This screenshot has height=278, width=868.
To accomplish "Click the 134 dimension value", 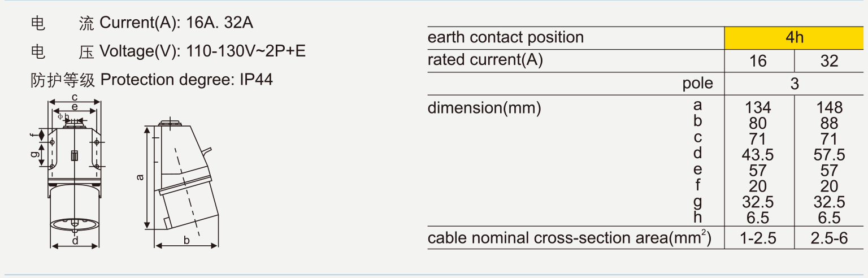I will point(758,107).
